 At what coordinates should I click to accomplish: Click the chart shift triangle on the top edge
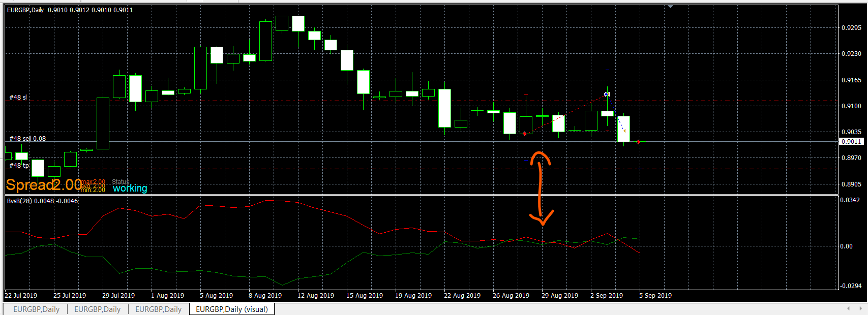pyautogui.click(x=671, y=7)
